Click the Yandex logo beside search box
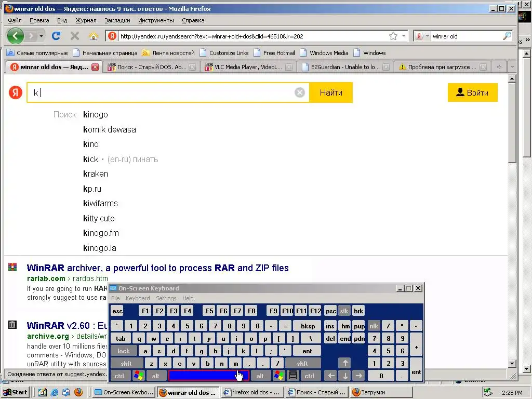532x399 pixels. (15, 92)
